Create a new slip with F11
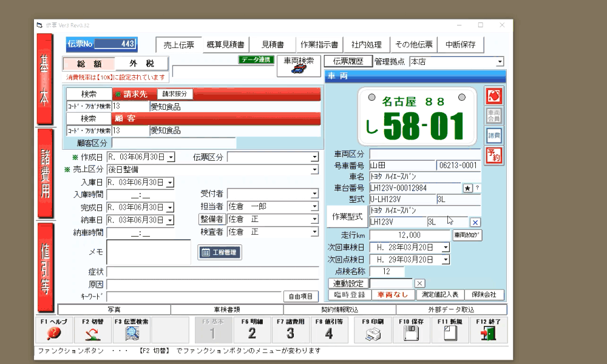Image resolution: width=607 pixels, height=364 pixels. (450, 330)
